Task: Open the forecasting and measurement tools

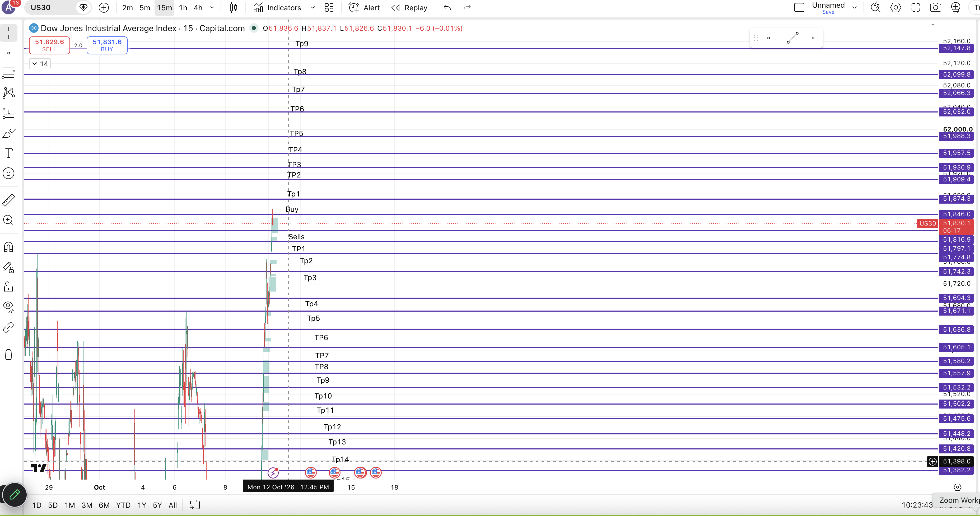Action: point(8,113)
